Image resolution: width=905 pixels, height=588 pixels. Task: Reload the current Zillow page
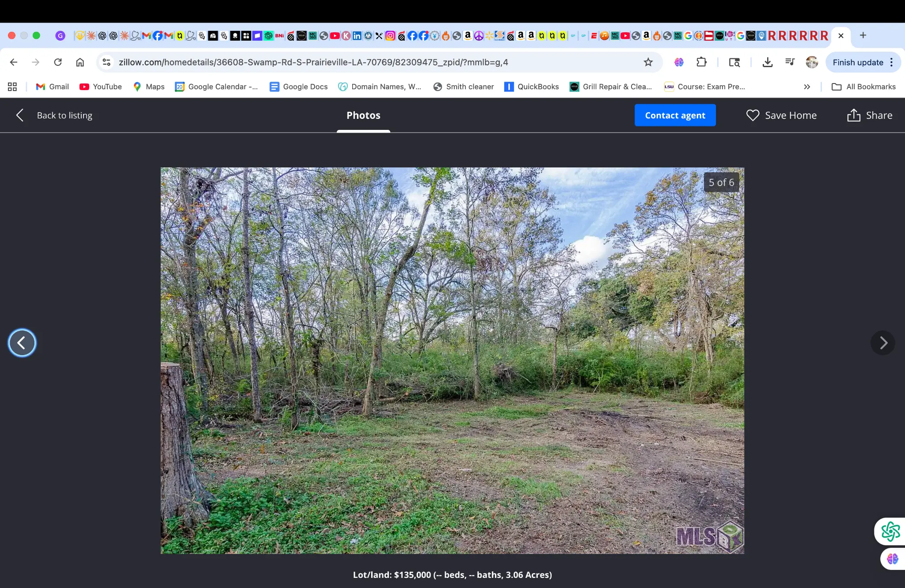pyautogui.click(x=58, y=62)
